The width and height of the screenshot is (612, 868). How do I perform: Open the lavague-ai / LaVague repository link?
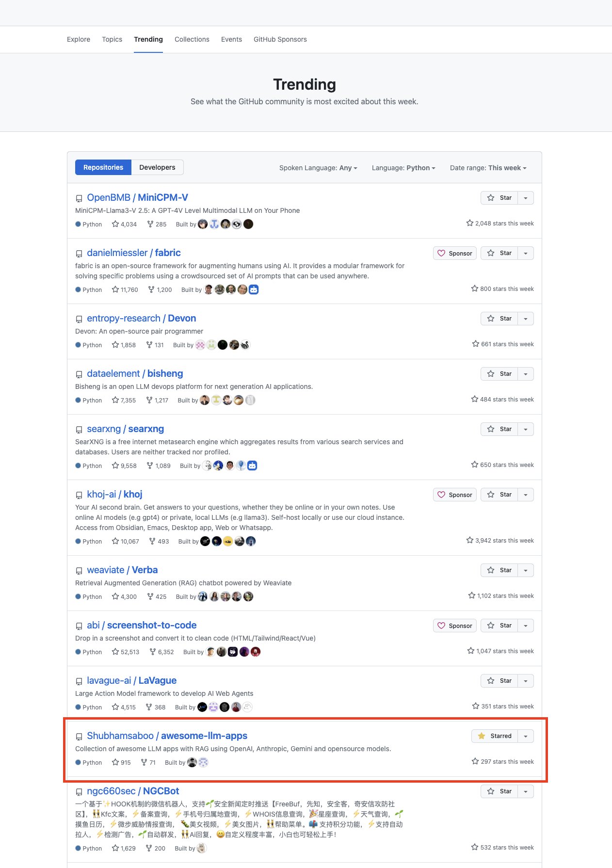pos(131,681)
